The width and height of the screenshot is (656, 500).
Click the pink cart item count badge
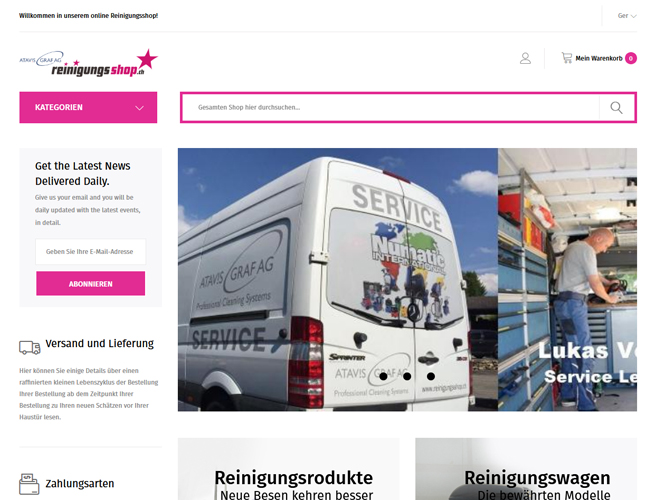click(631, 58)
